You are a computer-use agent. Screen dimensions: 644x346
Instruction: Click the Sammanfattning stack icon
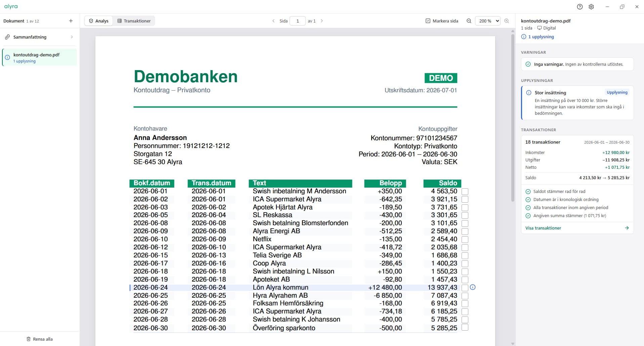[7, 37]
